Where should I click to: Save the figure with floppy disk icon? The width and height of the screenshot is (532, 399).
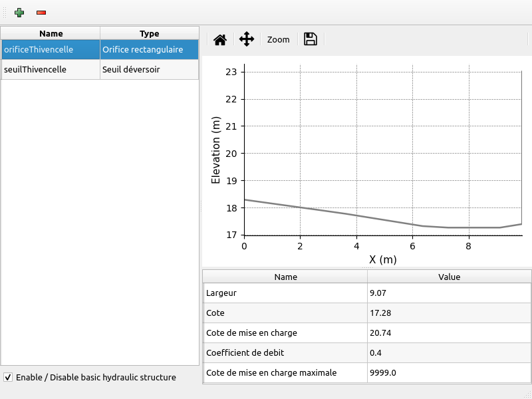(310, 39)
